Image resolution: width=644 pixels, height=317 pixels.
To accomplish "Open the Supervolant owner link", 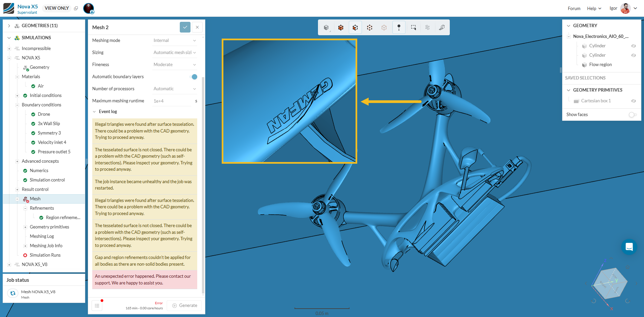I will (27, 13).
